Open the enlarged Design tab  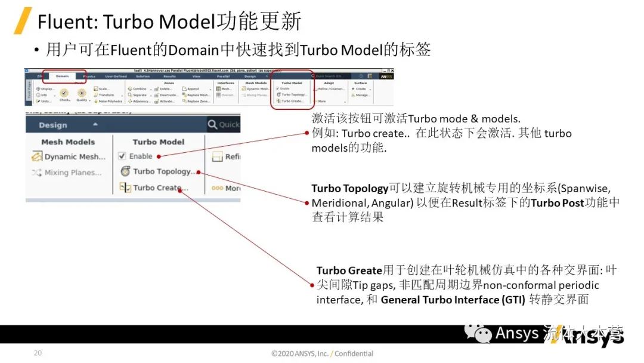[53, 125]
